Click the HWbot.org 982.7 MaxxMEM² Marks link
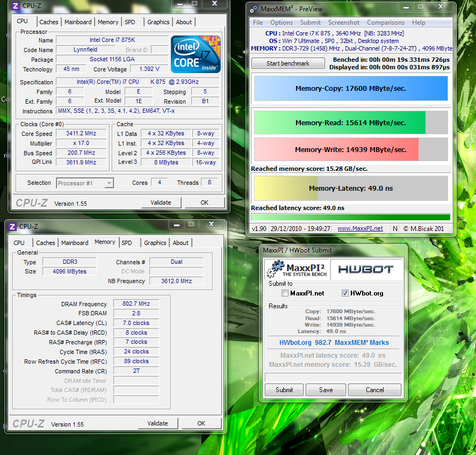Viewport: 476px width, 455px height. [334, 343]
